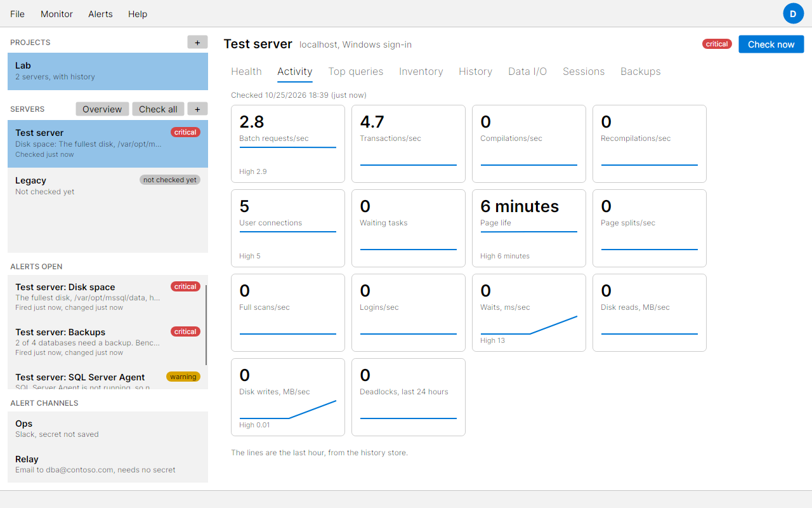This screenshot has height=508, width=812.
Task: Open the User connections card
Action: [x=288, y=229]
